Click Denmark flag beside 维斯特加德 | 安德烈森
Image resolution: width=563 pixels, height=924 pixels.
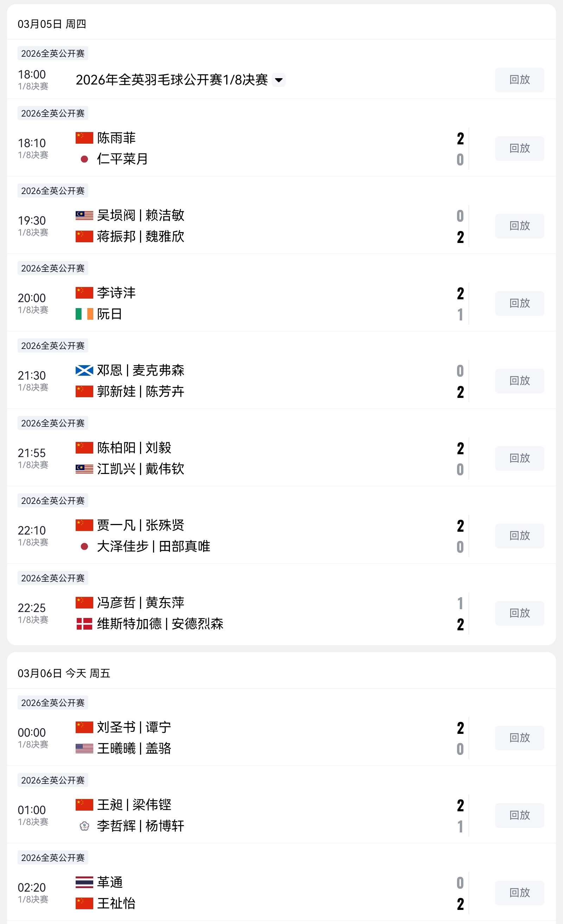(84, 624)
